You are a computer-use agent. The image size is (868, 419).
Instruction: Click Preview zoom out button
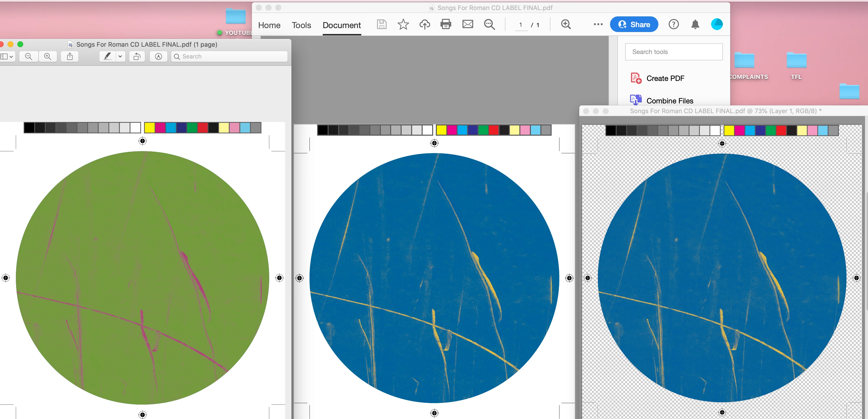[x=29, y=57]
